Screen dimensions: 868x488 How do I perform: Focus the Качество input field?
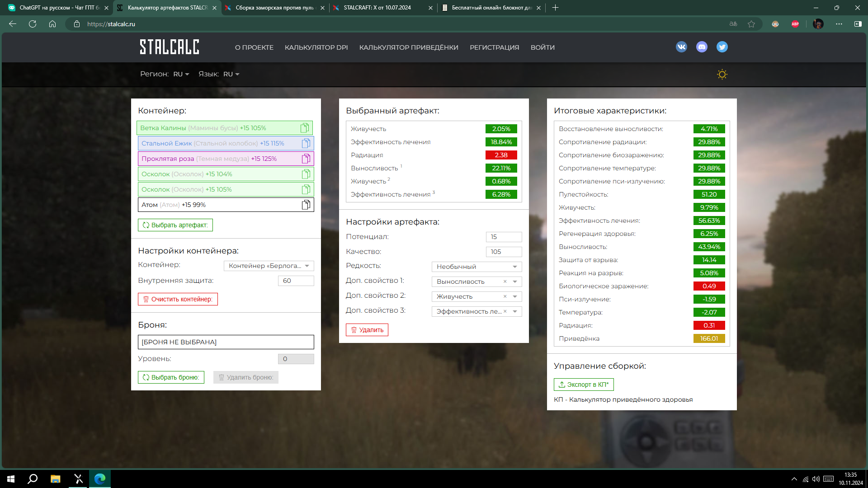point(504,252)
